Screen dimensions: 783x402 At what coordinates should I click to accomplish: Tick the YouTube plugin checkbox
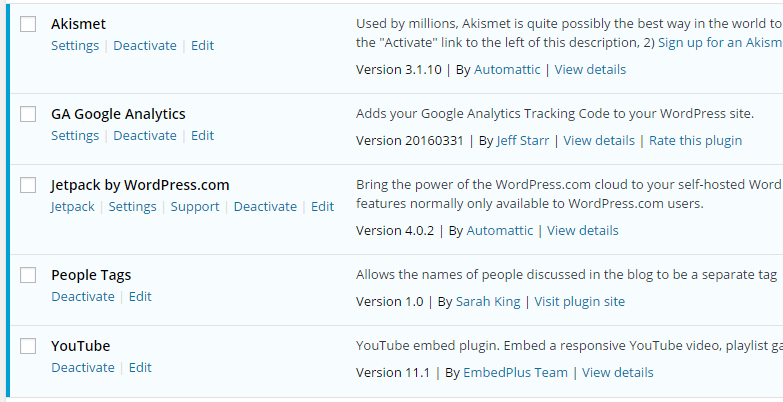[28, 346]
